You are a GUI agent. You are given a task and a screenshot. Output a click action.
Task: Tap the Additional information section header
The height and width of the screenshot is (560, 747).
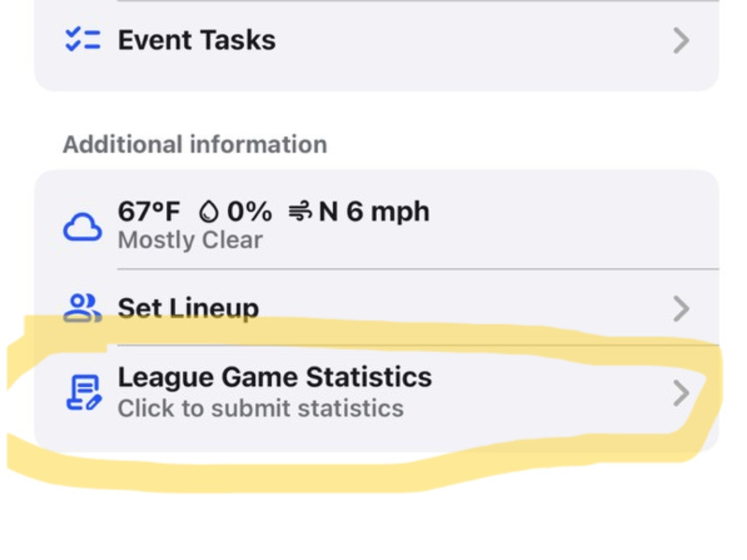tap(195, 144)
